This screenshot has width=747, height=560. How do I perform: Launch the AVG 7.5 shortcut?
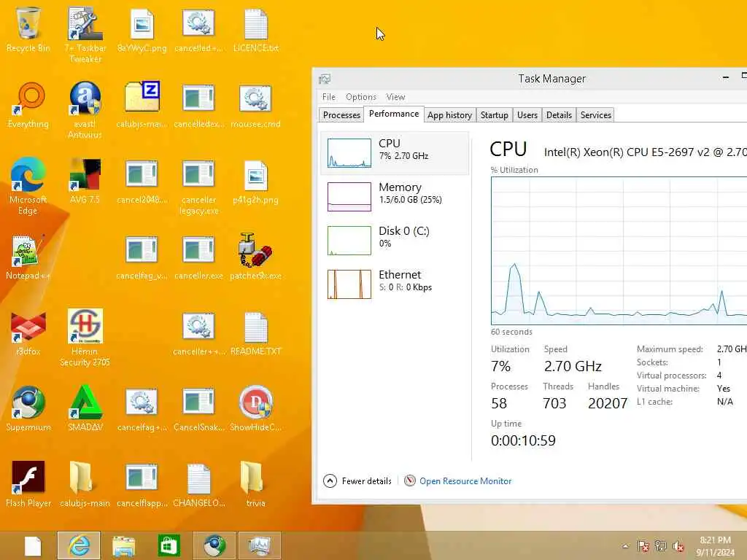point(85,181)
